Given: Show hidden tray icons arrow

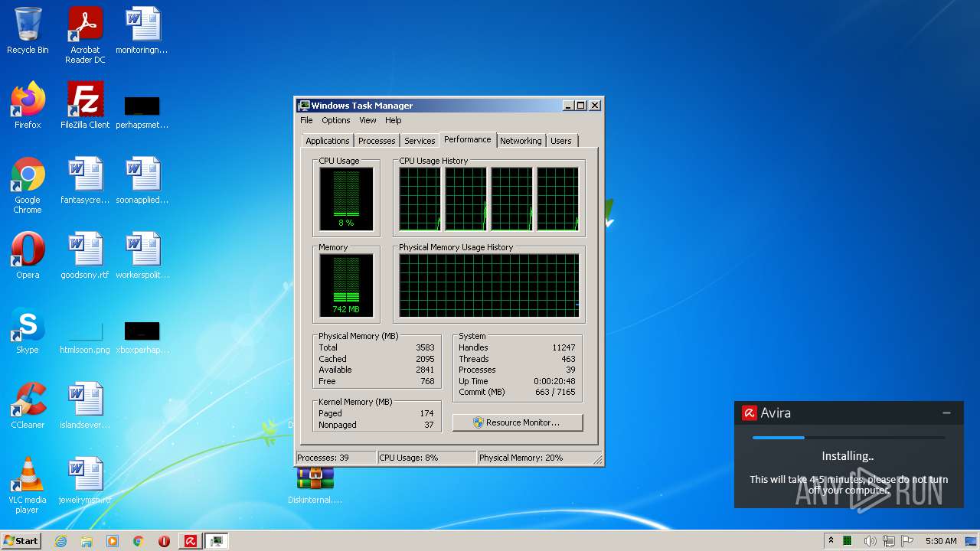Looking at the screenshot, I should [831, 541].
